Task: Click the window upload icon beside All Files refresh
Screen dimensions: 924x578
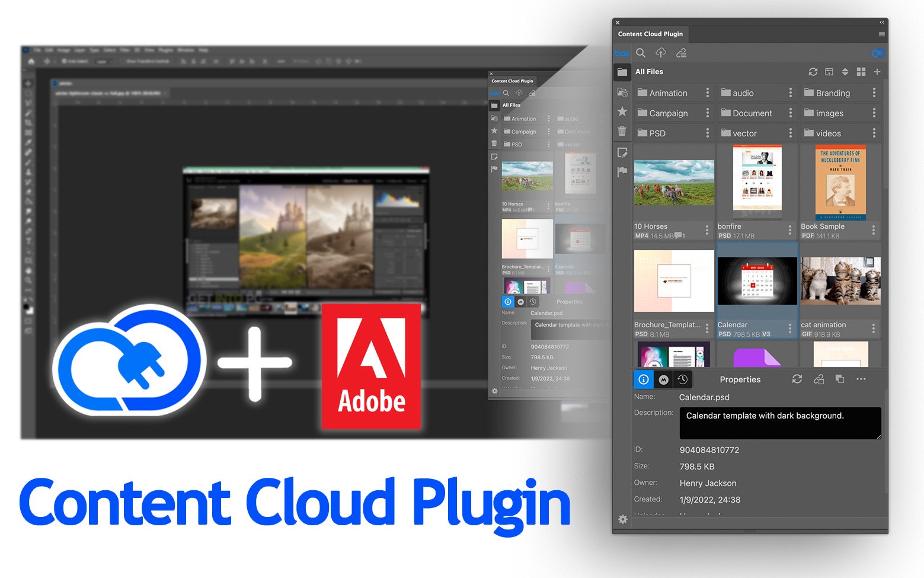Action: [829, 72]
